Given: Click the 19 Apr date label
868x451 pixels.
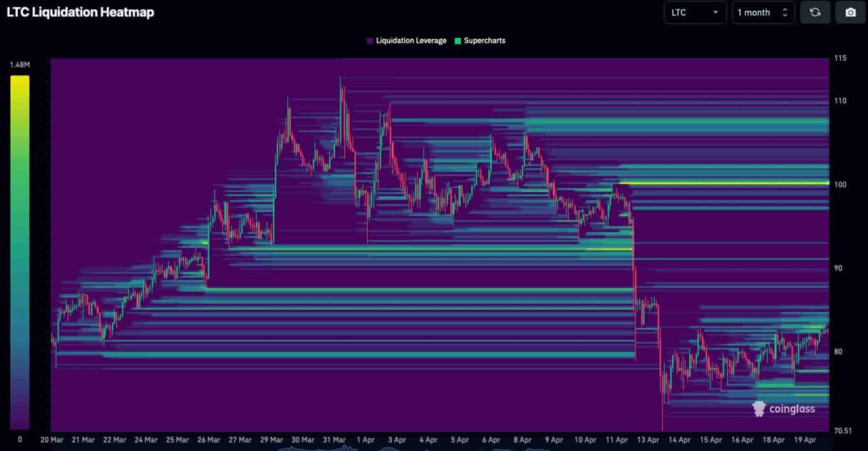Looking at the screenshot, I should (805, 440).
